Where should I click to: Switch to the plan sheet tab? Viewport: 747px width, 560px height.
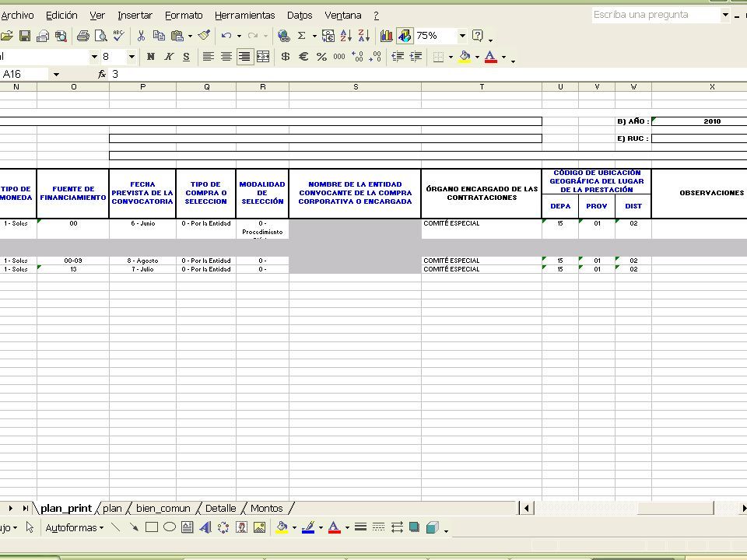pos(112,508)
